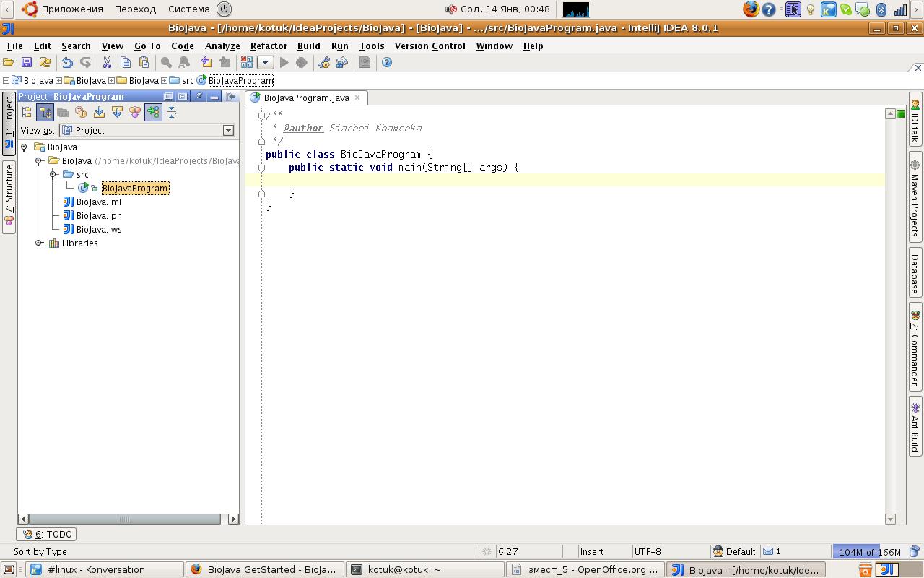Click the Hector inspector Default icon
The height and width of the screenshot is (578, 924).
(718, 552)
